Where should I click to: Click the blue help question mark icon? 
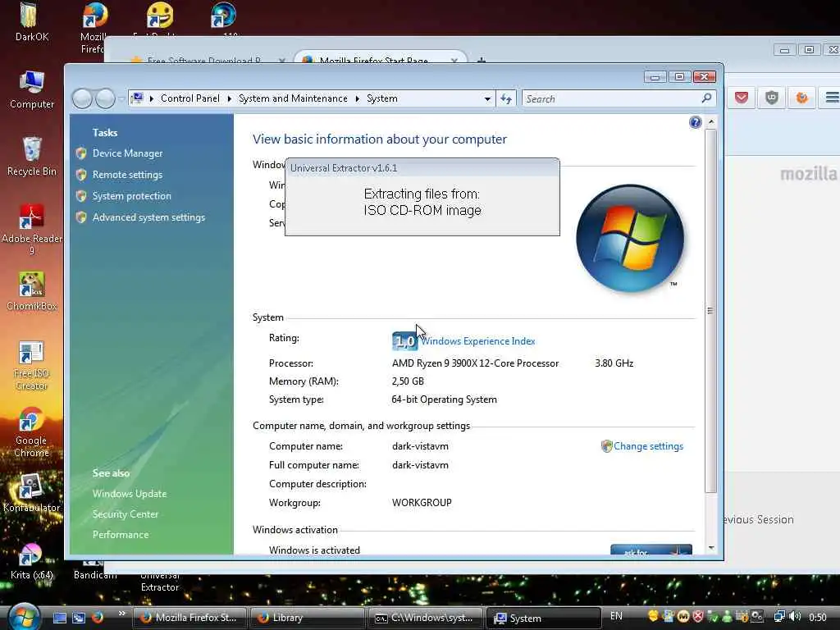click(696, 123)
